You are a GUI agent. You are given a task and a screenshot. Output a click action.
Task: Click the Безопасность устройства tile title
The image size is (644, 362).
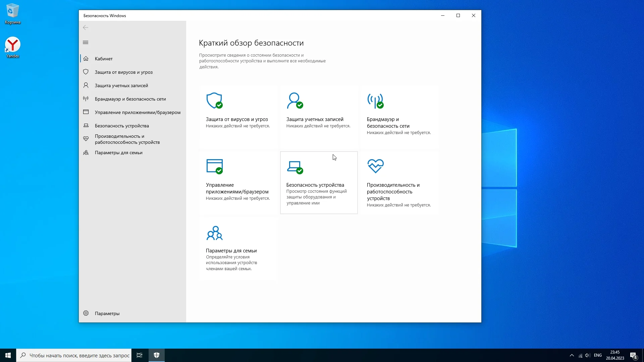click(315, 185)
